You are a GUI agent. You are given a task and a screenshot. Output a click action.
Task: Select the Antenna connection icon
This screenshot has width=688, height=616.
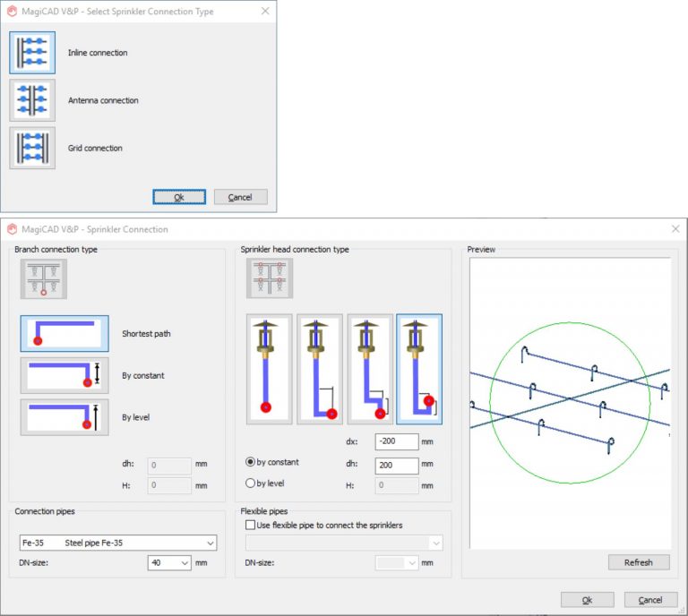[32, 100]
